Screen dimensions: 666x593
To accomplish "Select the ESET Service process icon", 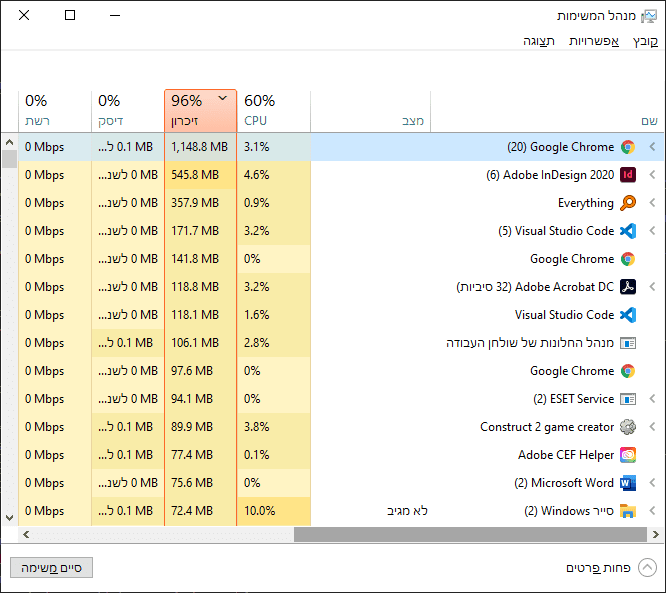I will [628, 399].
